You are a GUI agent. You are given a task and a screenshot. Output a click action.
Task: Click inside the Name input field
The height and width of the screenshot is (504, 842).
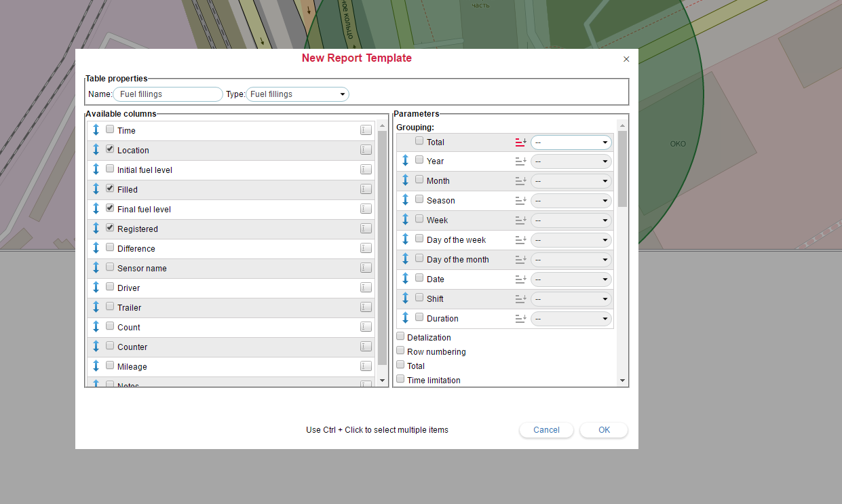click(x=167, y=94)
